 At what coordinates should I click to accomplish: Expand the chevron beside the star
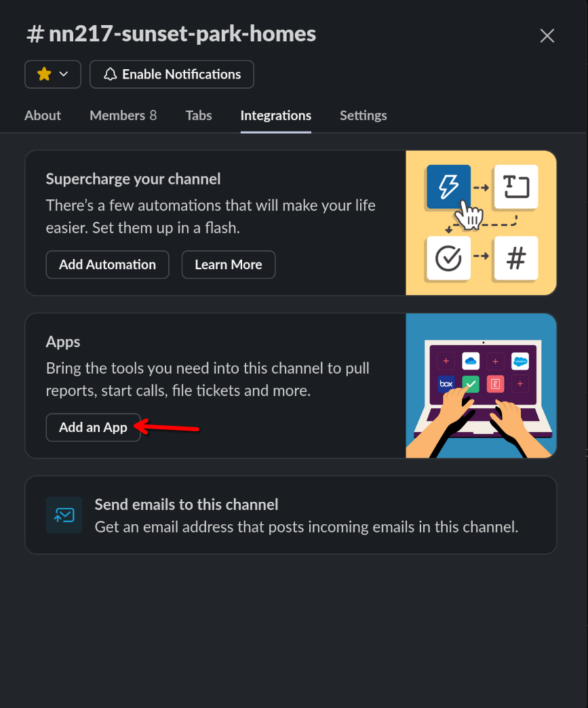(x=64, y=75)
